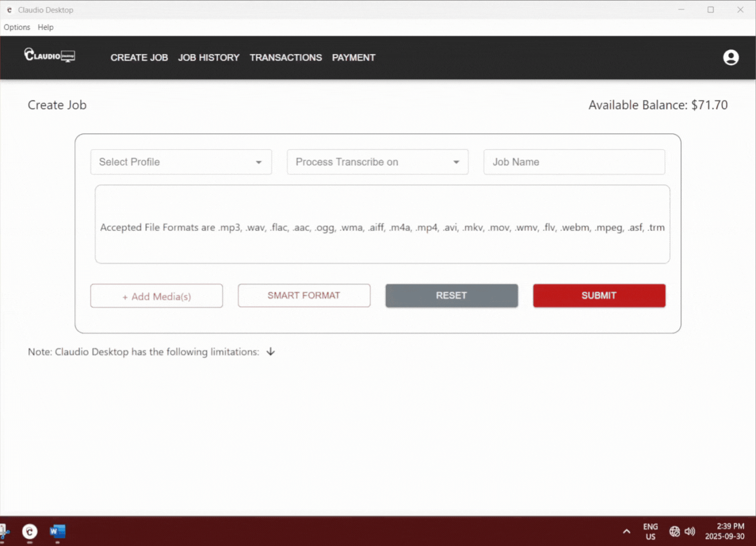Click the grey RESET button

click(452, 295)
